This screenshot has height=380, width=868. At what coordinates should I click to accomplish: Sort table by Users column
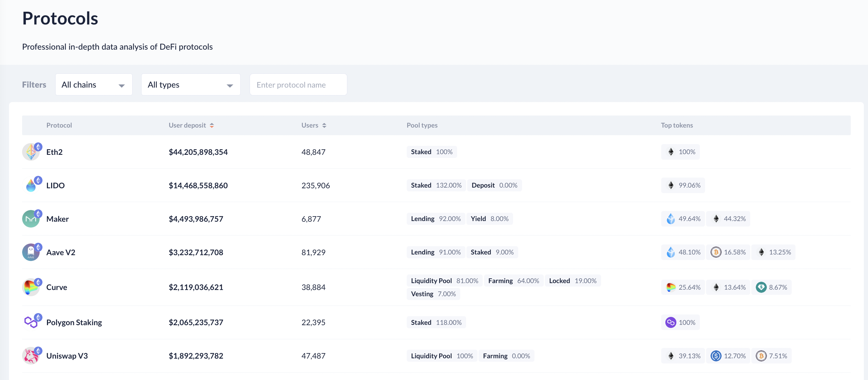pos(314,125)
